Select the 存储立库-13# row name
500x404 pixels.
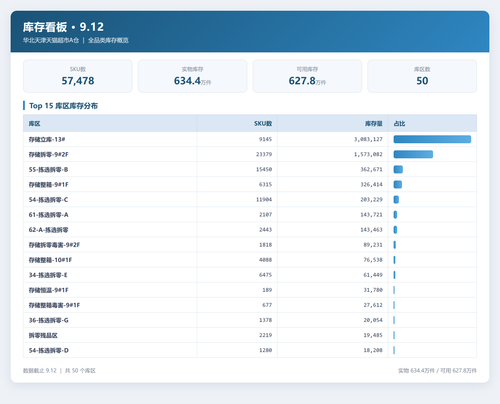(47, 139)
